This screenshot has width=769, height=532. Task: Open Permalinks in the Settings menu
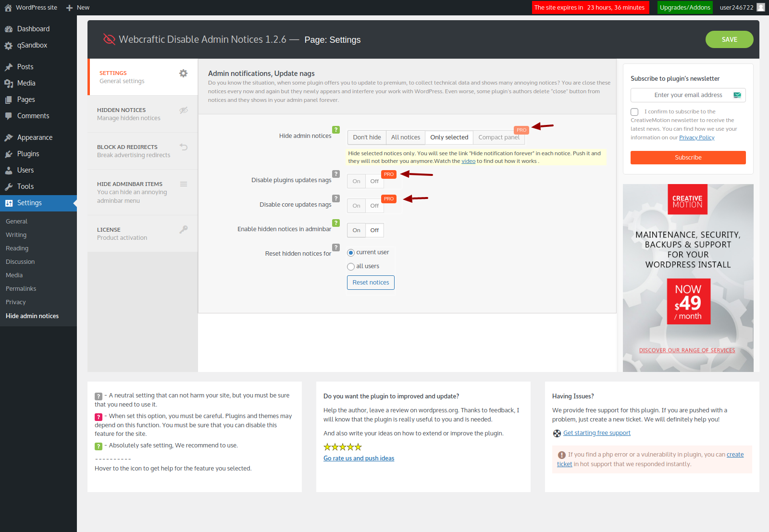click(x=21, y=288)
